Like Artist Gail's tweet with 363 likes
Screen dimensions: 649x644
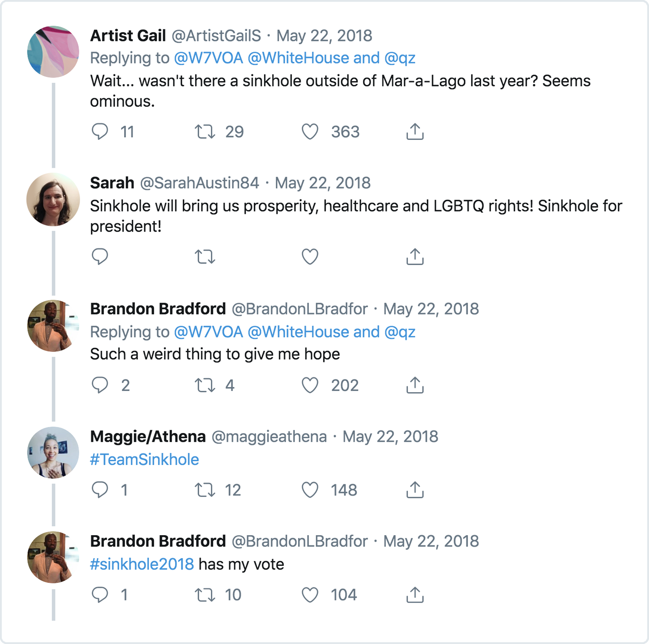(x=310, y=132)
